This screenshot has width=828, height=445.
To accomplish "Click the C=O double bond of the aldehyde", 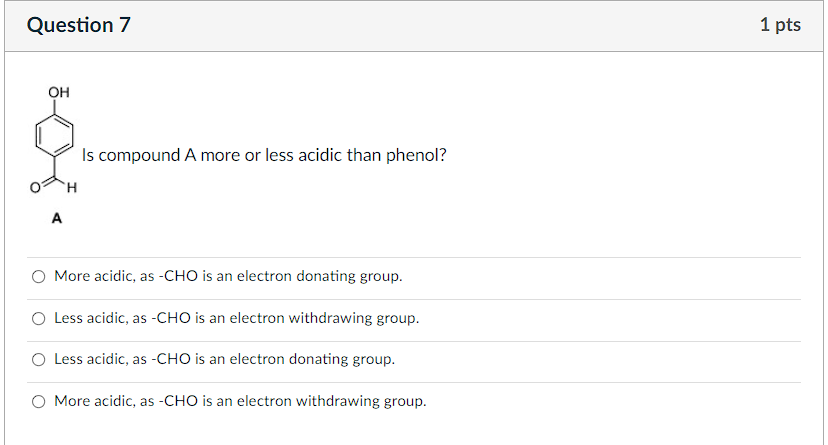I will pyautogui.click(x=48, y=182).
